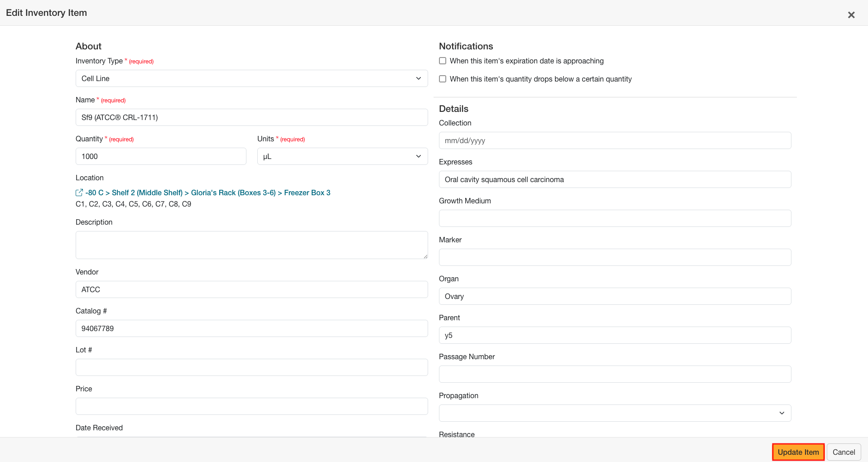
Task: Click the Catalog # field
Action: pos(251,328)
